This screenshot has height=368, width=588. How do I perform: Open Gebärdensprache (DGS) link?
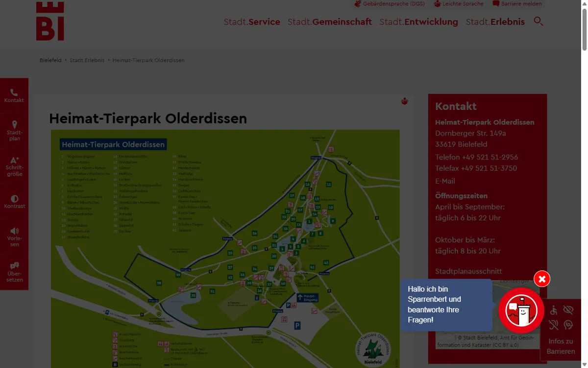tap(390, 4)
